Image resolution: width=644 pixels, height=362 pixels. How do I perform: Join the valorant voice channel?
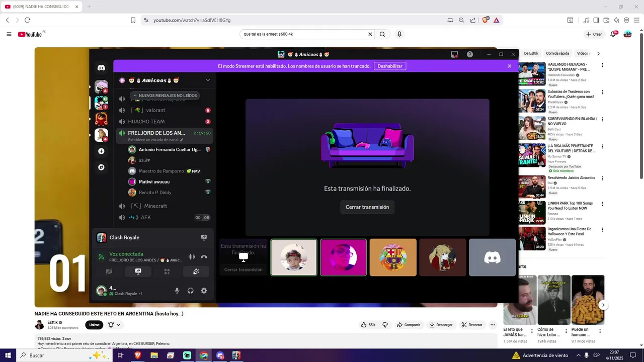click(164, 110)
